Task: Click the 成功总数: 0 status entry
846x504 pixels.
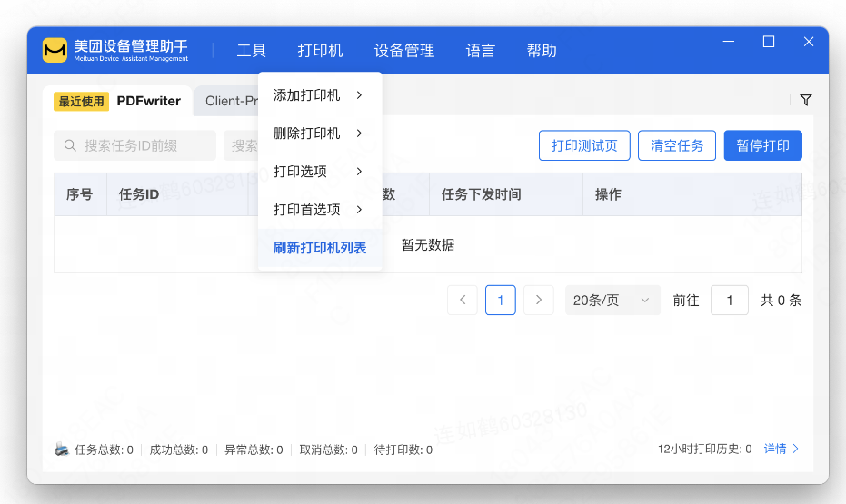Action: 179,450
